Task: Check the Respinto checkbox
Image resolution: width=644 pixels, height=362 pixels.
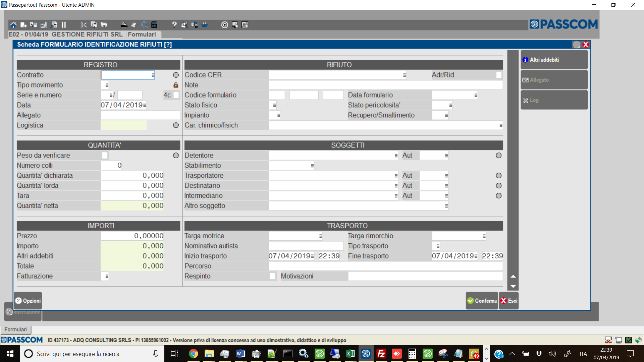Action: [x=272, y=276]
